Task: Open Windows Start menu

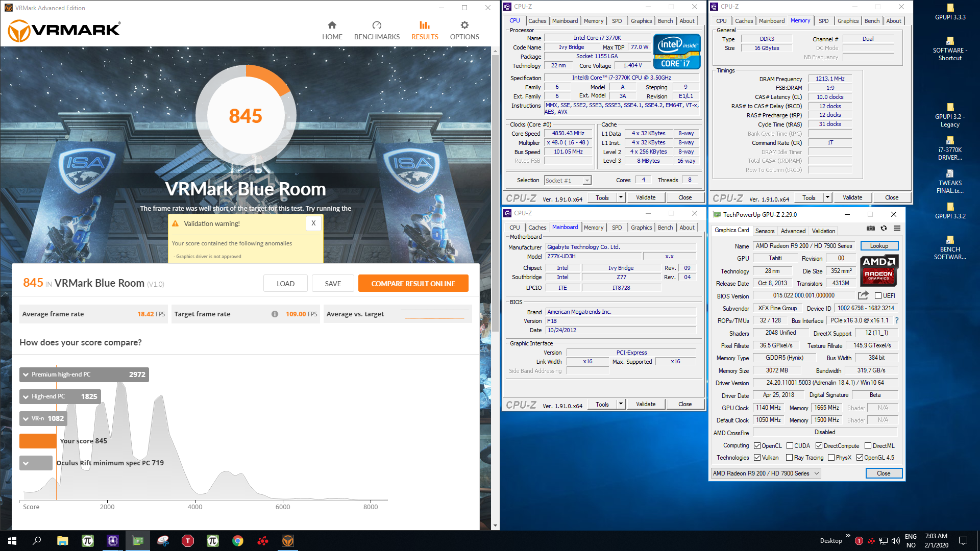Action: click(12, 541)
